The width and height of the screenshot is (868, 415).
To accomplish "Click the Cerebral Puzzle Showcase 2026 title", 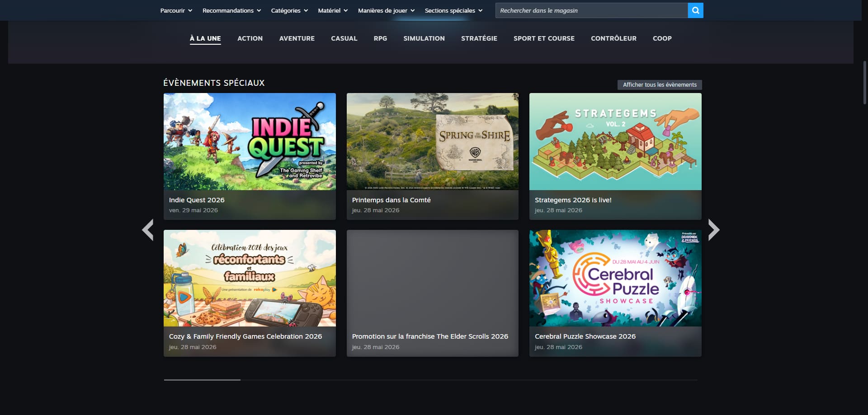I will pos(585,336).
